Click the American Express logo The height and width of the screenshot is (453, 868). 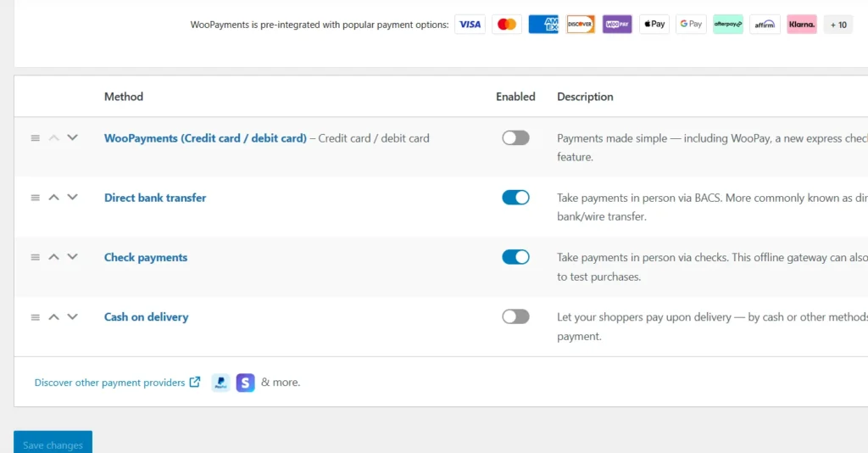pyautogui.click(x=543, y=25)
